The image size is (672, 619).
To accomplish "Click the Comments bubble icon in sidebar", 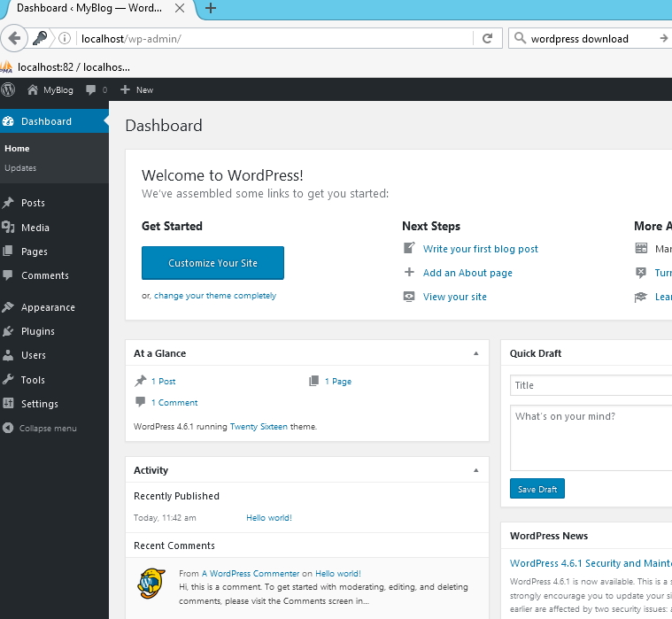I will (8, 275).
